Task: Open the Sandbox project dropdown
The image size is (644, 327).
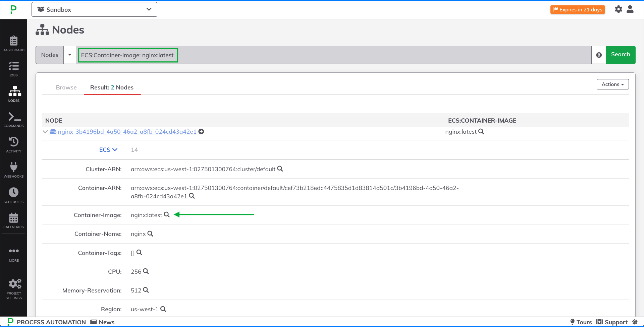Action: click(x=94, y=9)
